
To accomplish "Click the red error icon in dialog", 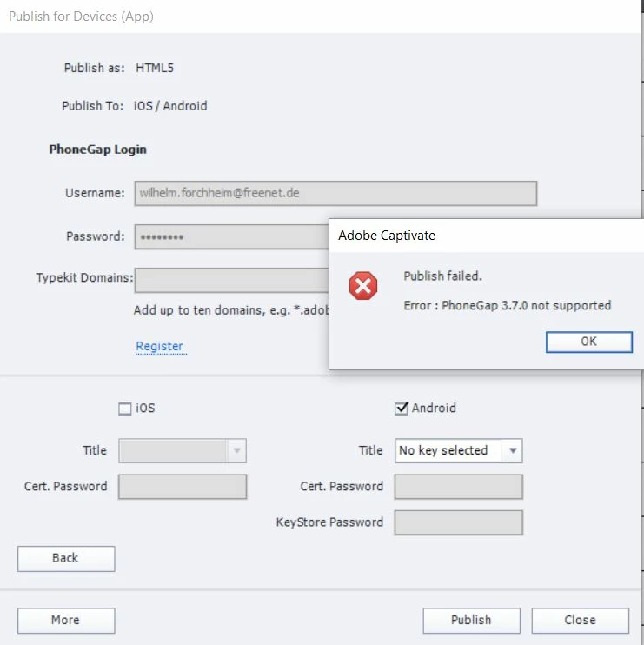I will (x=362, y=285).
